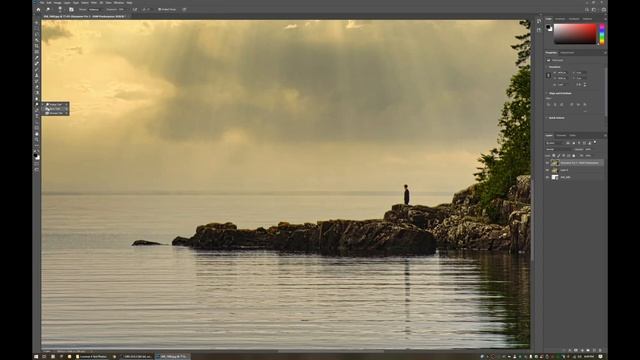Switch to the Channels tab
This screenshot has height=360, width=640.
561,136
